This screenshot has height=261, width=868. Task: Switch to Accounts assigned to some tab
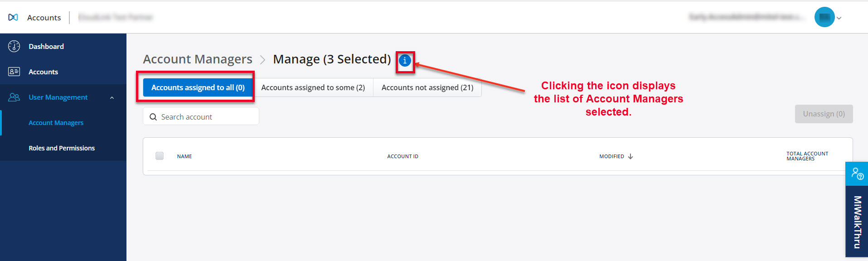coord(313,87)
